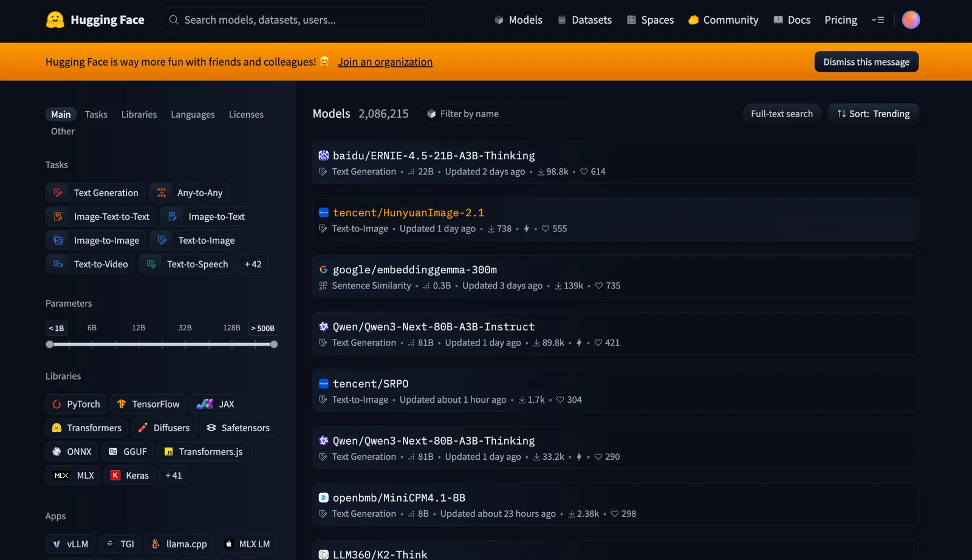972x560 pixels.
Task: Click the left handle of Parameters slider
Action: pyautogui.click(x=50, y=344)
